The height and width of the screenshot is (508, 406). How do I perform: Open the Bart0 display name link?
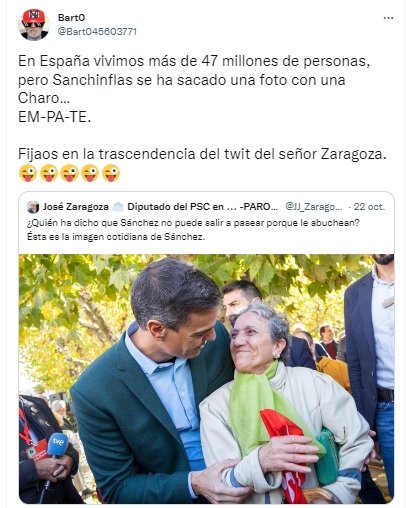pyautogui.click(x=71, y=18)
